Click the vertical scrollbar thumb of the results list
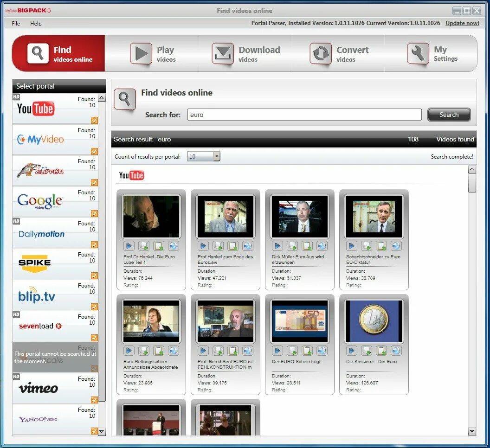Screen dimensions: 490x448 [x=472, y=183]
